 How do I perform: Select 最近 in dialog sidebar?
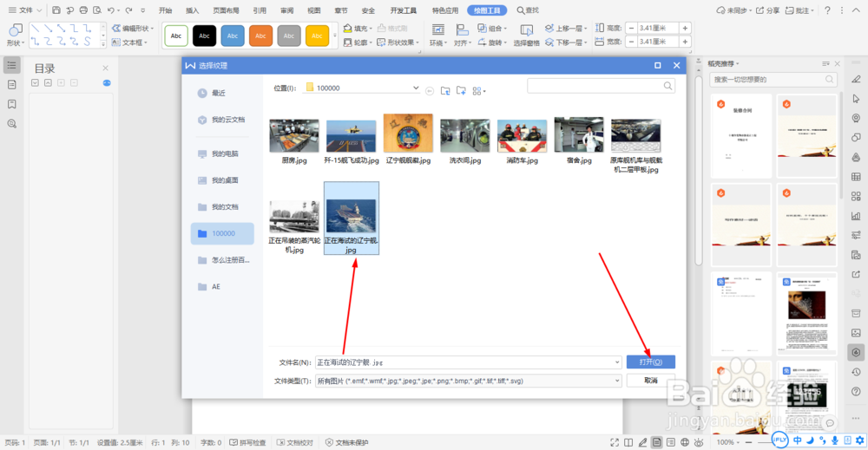pyautogui.click(x=222, y=93)
